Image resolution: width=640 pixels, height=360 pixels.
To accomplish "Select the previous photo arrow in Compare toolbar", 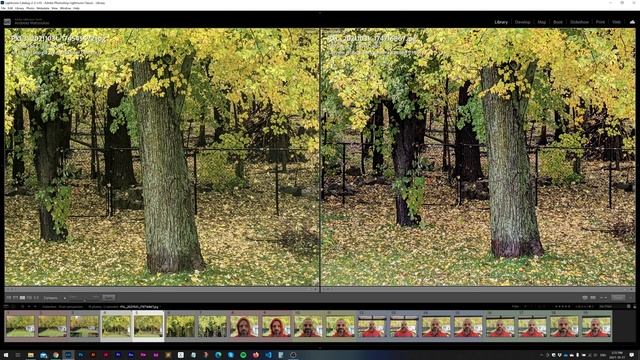I will click(x=601, y=298).
